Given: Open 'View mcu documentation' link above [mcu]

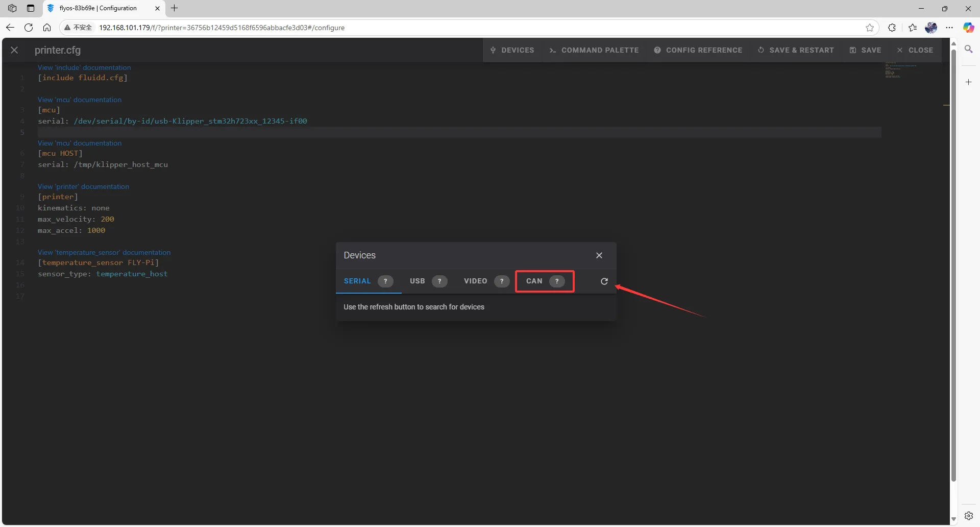Looking at the screenshot, I should (x=80, y=100).
